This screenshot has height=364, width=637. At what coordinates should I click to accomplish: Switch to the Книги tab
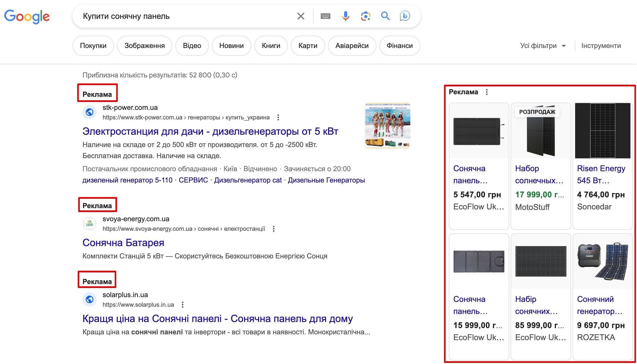271,46
